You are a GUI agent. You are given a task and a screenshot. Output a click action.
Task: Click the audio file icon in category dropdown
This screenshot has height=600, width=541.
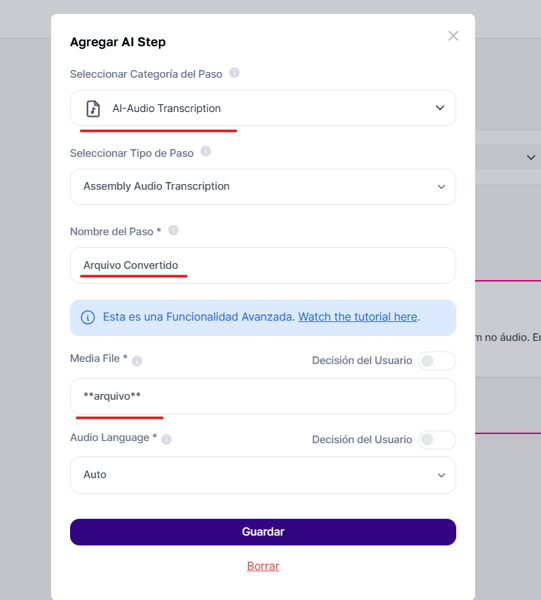(93, 109)
